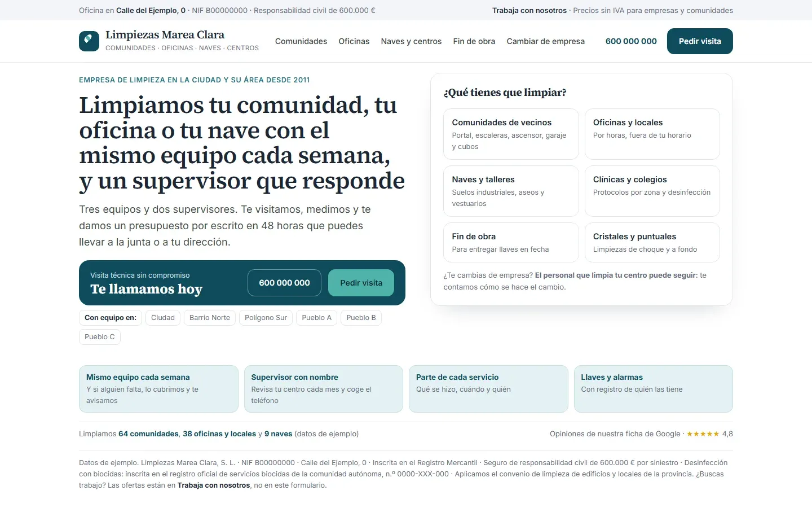Click the Pueblo B chip
Screen dimensions: 812x508
361,318
